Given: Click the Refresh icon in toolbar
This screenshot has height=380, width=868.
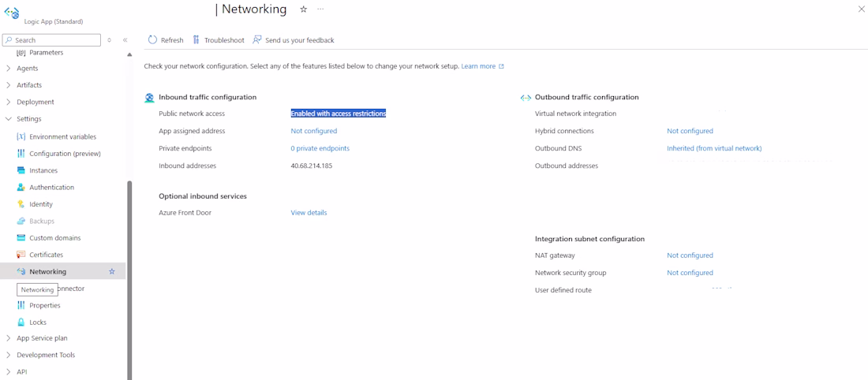Looking at the screenshot, I should coord(152,39).
